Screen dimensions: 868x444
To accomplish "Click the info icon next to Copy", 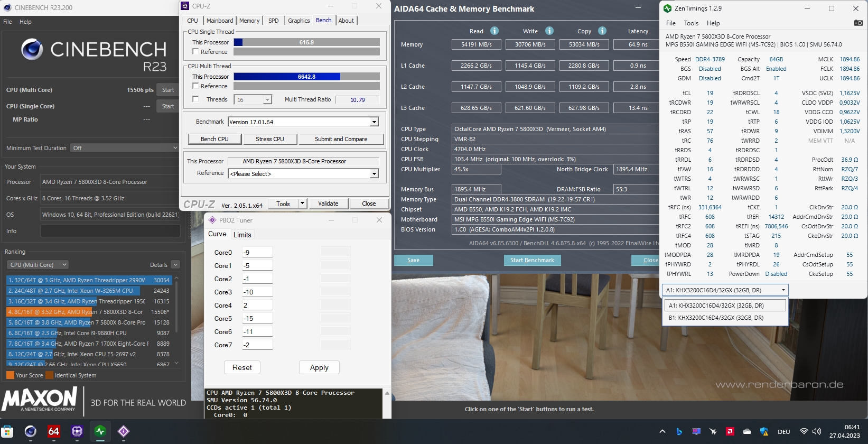I will pos(602,31).
